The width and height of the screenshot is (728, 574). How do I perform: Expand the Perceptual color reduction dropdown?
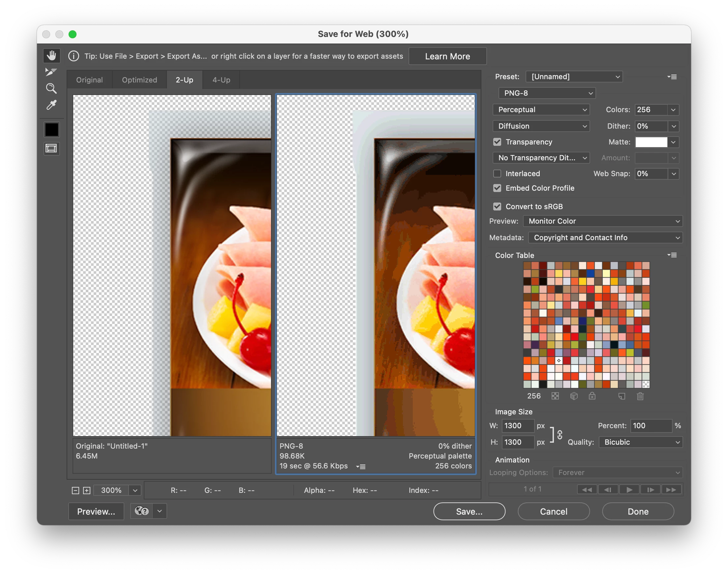541,110
